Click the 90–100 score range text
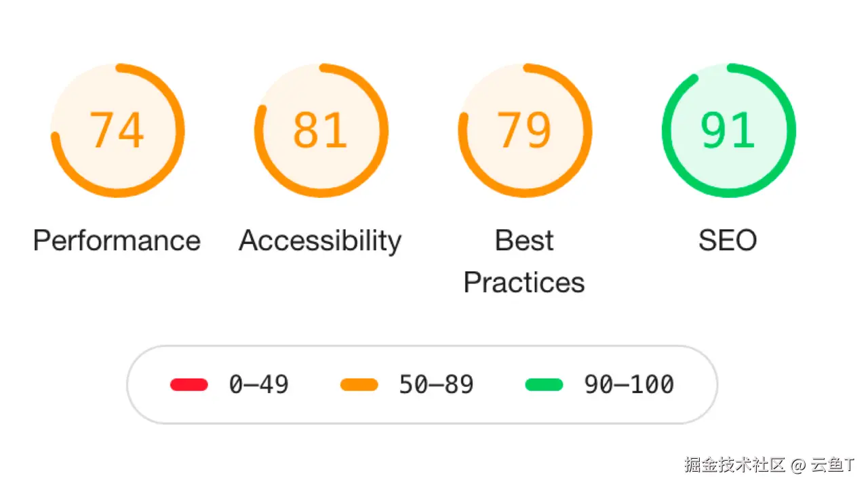 pyautogui.click(x=629, y=385)
